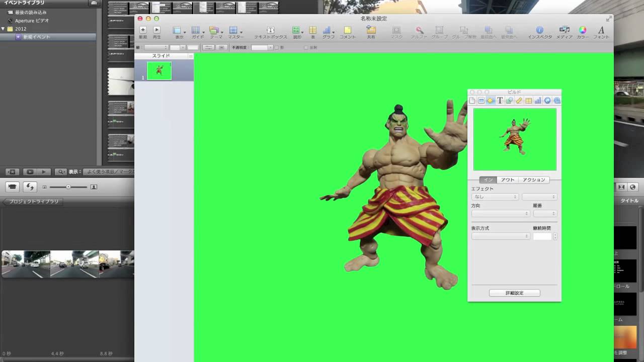The image size is (644, 362).
Task: Switch to Build inspector diamond icon
Action: (490, 101)
